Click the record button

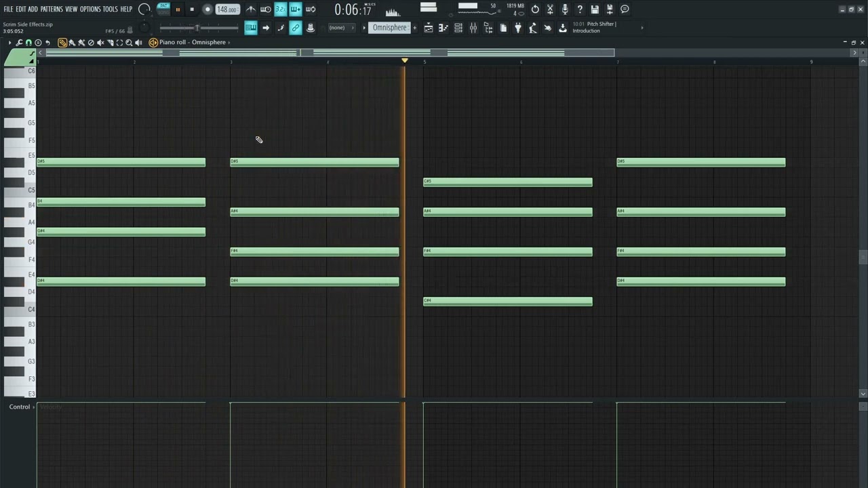click(208, 9)
